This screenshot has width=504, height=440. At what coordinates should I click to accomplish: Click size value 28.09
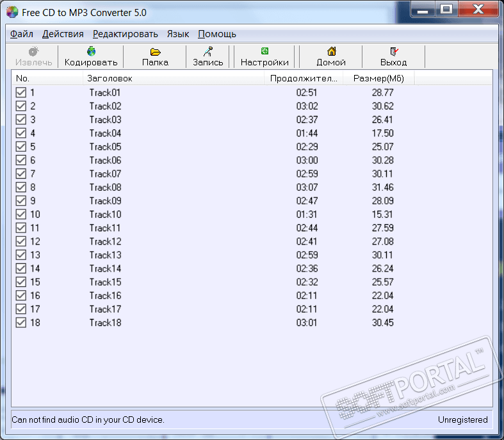pyautogui.click(x=383, y=200)
